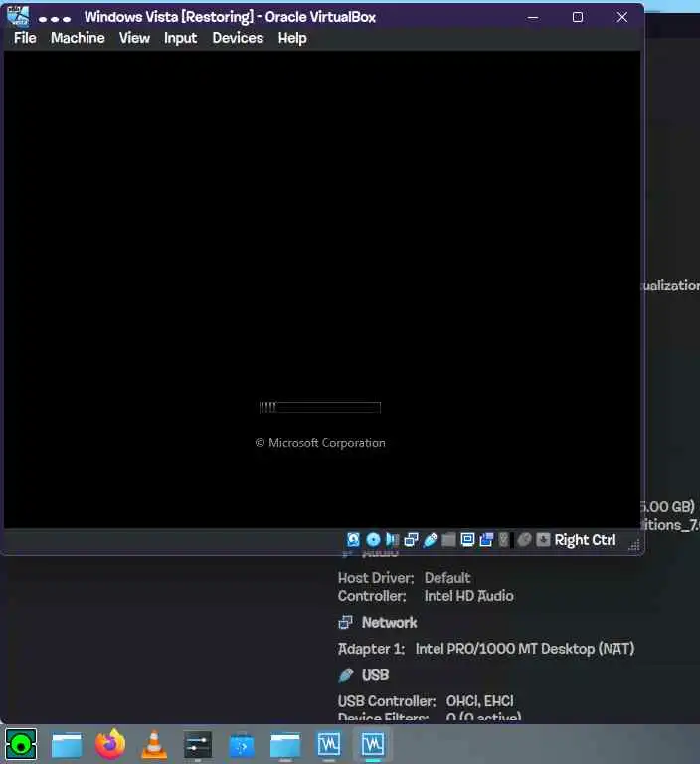Click the blue overlapping-screens status bar icon

(x=486, y=540)
